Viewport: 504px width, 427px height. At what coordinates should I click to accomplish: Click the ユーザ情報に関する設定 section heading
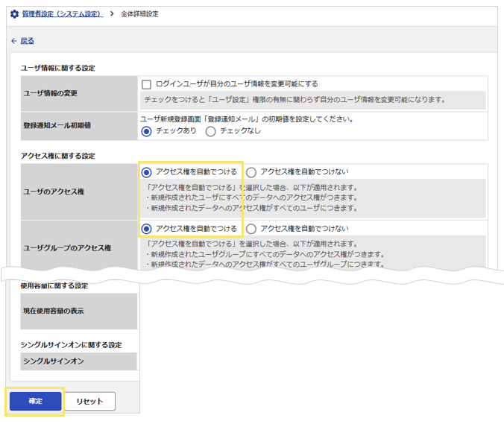pos(58,68)
